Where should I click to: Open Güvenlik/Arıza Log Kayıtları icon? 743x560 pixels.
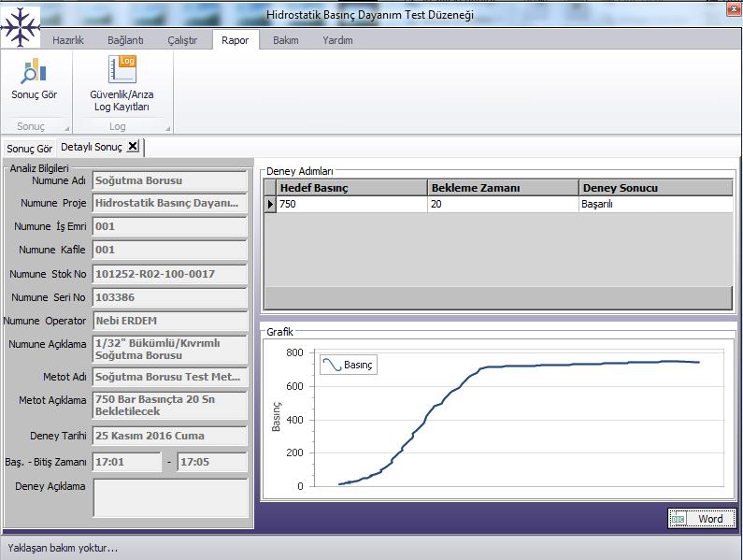pyautogui.click(x=121, y=69)
